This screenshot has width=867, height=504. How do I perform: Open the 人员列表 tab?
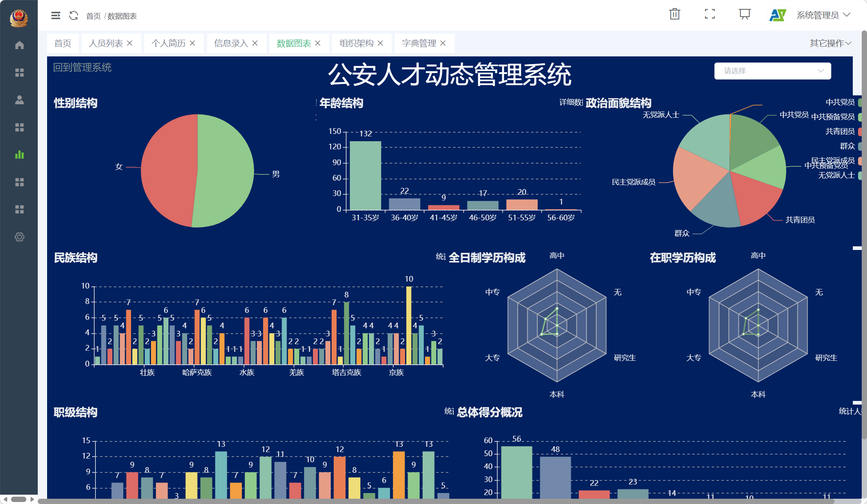(106, 43)
